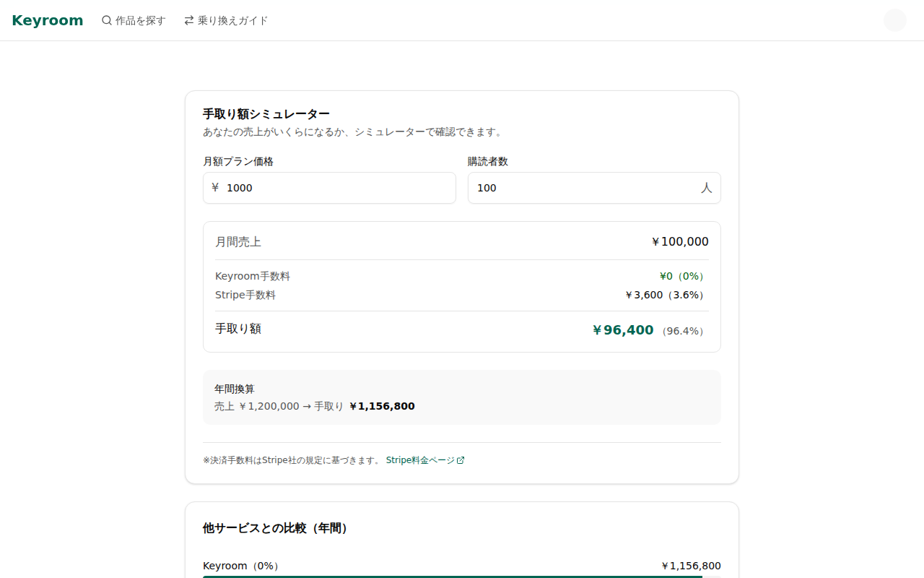Select the Keyroom手数料 label
Screen dimensions: 924x578
253,276
